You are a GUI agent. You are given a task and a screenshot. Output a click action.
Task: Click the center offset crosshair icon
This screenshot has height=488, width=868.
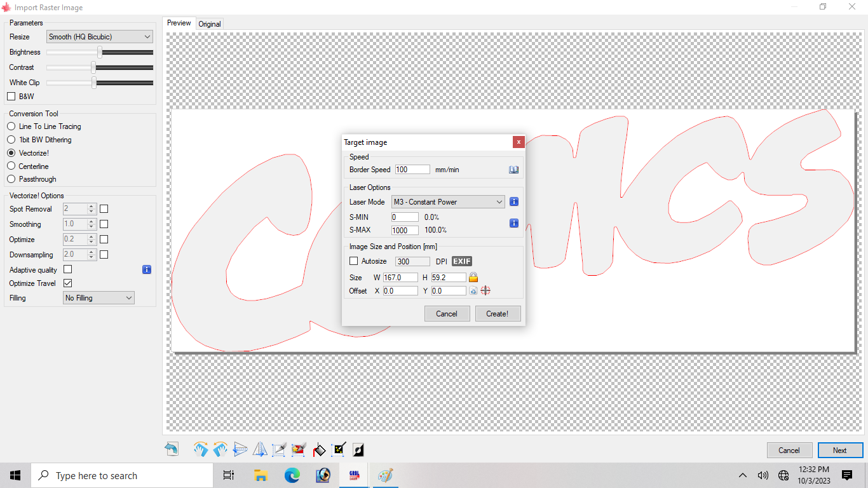coord(485,290)
